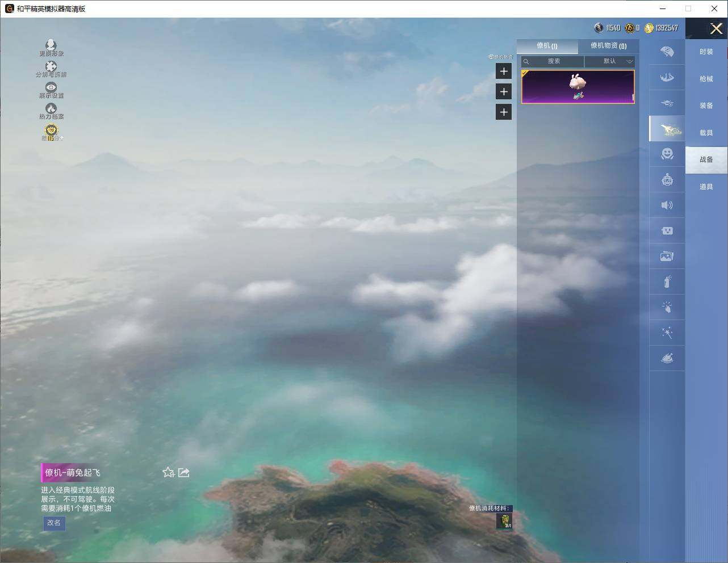Select the speaker voice pack icon
The width and height of the screenshot is (728, 563).
(x=667, y=205)
